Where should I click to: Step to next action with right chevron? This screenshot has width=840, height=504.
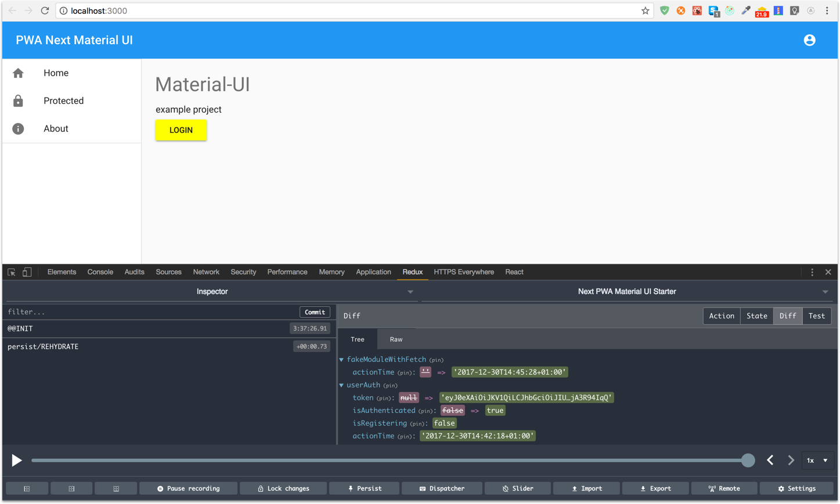tap(791, 461)
